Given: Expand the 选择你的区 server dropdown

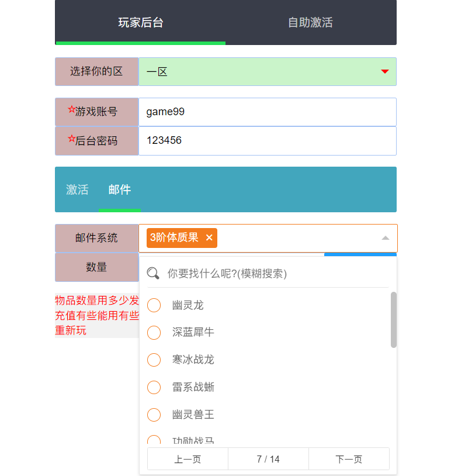Looking at the screenshot, I should tap(384, 71).
